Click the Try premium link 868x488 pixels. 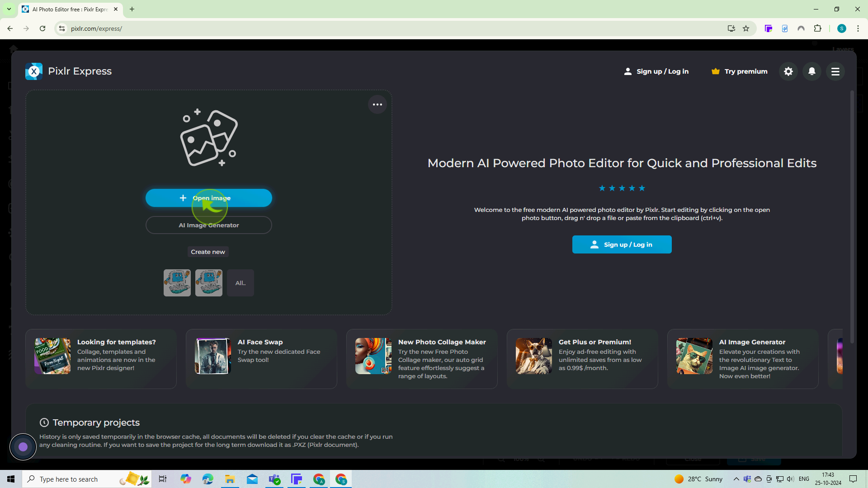coord(740,71)
